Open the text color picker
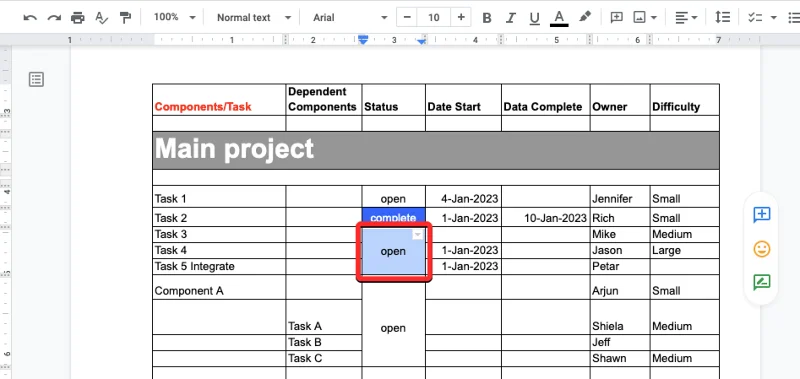The height and width of the screenshot is (379, 800). 559,18
